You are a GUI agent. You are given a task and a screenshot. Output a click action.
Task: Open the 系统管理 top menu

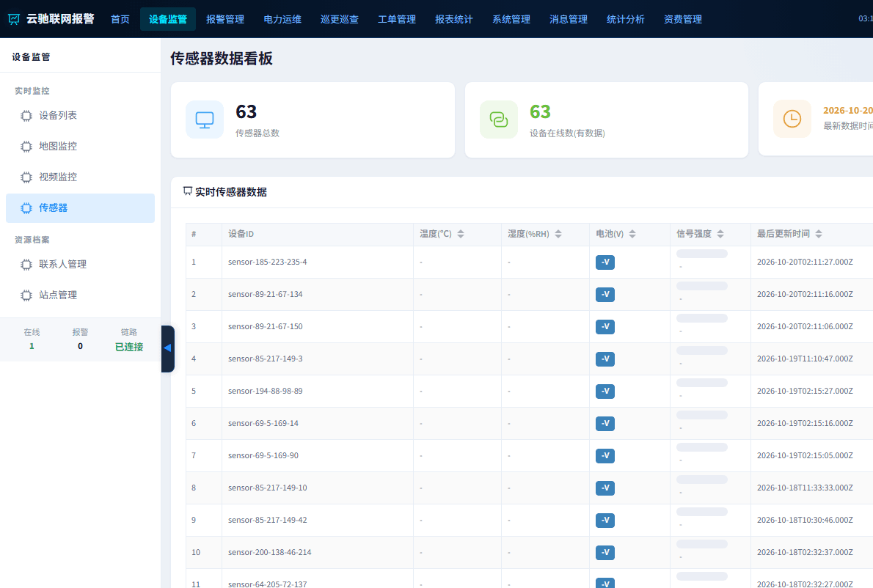tap(511, 20)
